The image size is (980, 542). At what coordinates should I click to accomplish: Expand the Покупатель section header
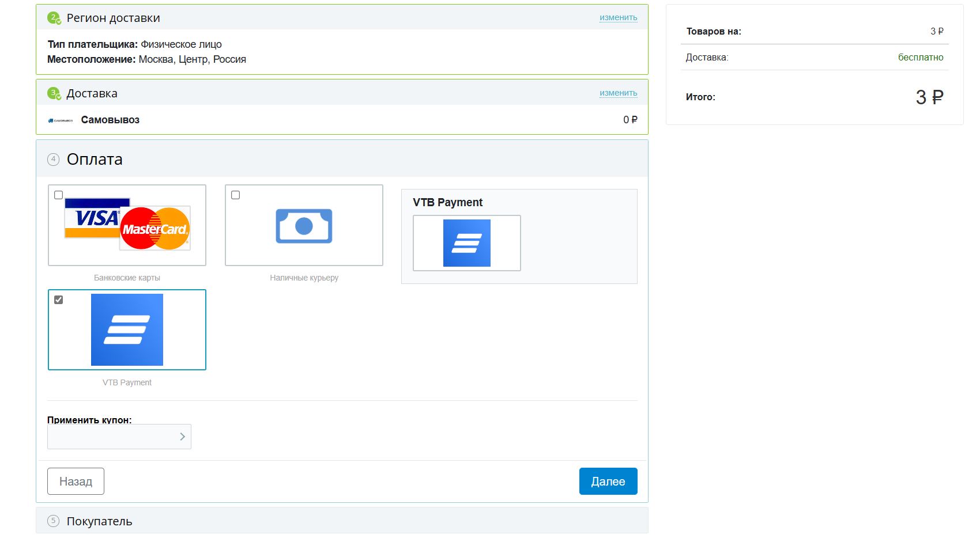tap(99, 521)
